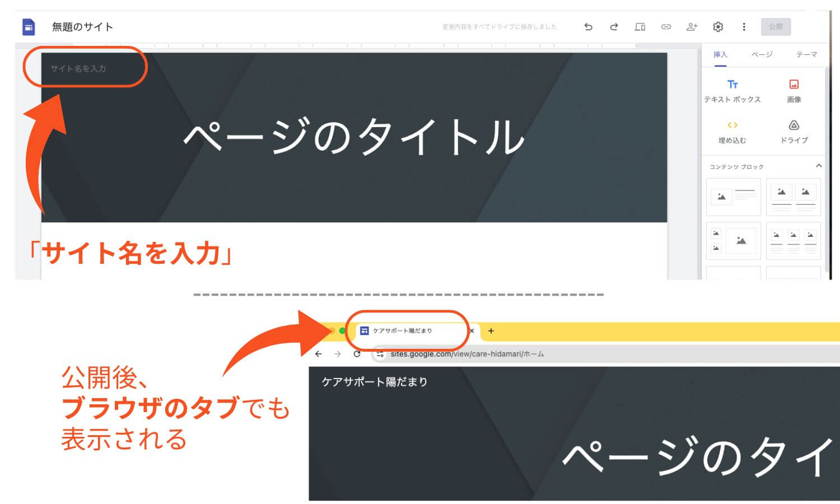Select the three-image content block layout
This screenshot has width=840, height=504.
[x=793, y=241]
